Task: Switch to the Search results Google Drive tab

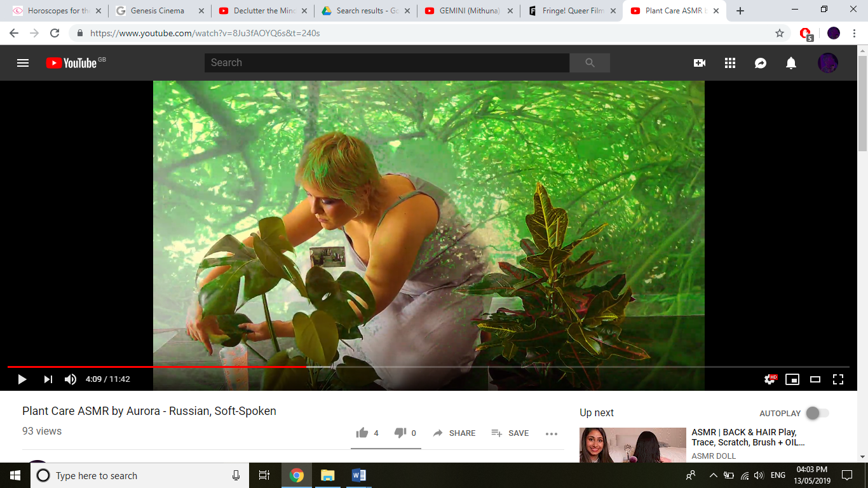Action: [364, 11]
